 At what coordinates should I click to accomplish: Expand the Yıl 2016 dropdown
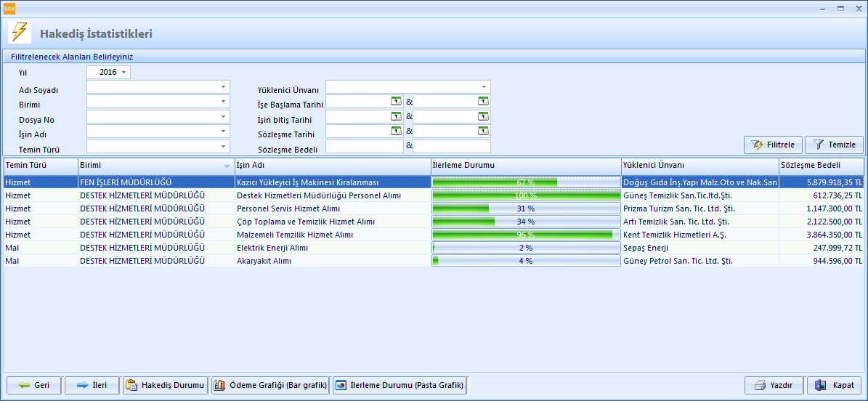click(124, 73)
